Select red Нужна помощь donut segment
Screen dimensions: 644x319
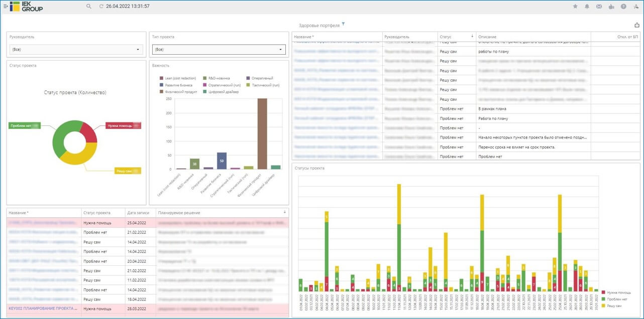pos(90,132)
